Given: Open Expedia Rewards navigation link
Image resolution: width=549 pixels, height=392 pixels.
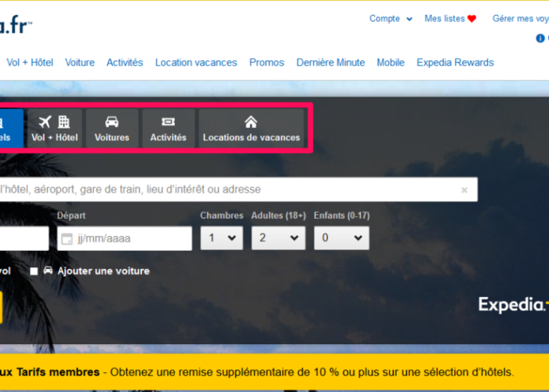Looking at the screenshot, I should coord(455,63).
